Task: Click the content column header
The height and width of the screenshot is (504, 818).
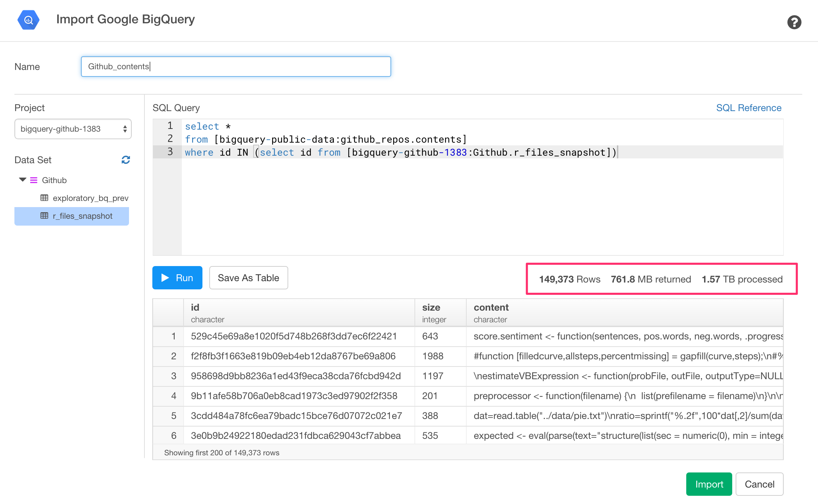Action: 491,308
